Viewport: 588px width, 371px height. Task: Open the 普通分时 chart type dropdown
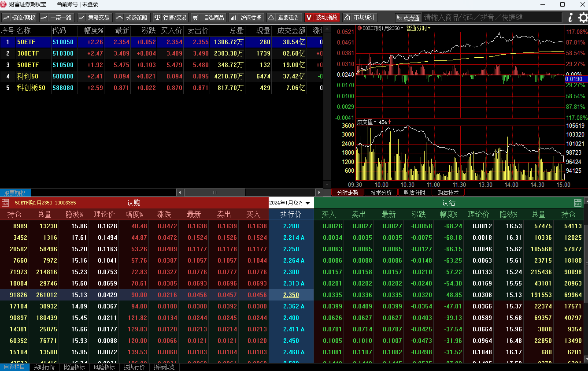point(418,28)
